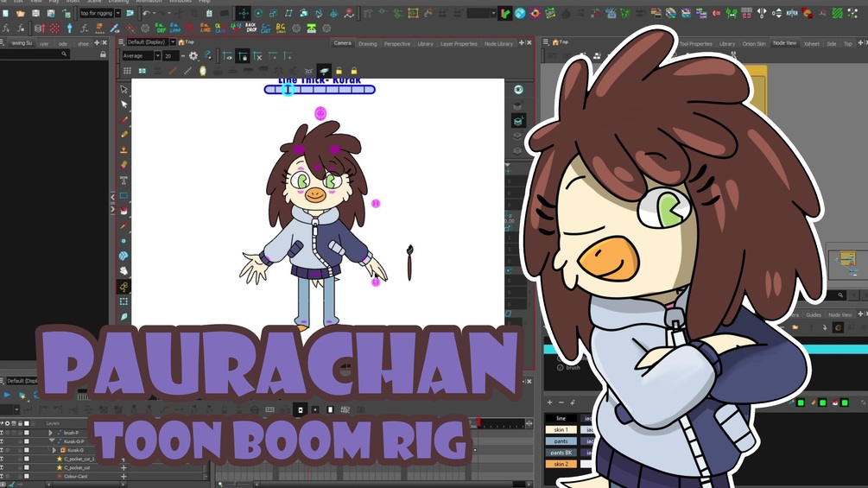Click the Undo arrow icon
The width and height of the screenshot is (868, 488).
(146, 13)
